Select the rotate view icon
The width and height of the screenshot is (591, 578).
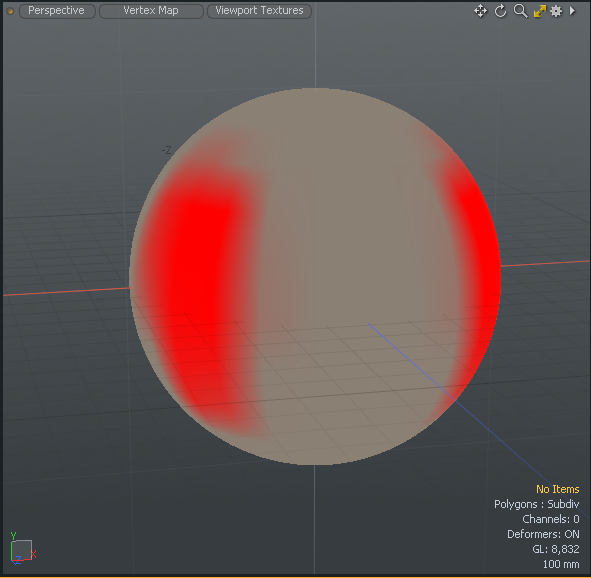coord(500,11)
